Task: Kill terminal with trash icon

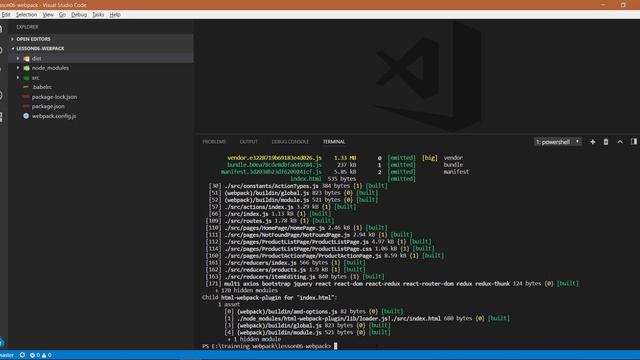Action: (x=606, y=142)
